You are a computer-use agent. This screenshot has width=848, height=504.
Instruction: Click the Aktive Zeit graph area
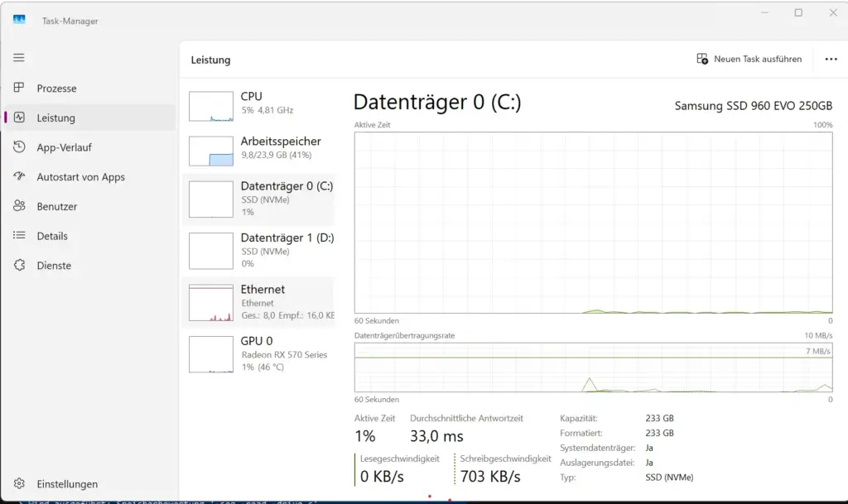[593, 223]
